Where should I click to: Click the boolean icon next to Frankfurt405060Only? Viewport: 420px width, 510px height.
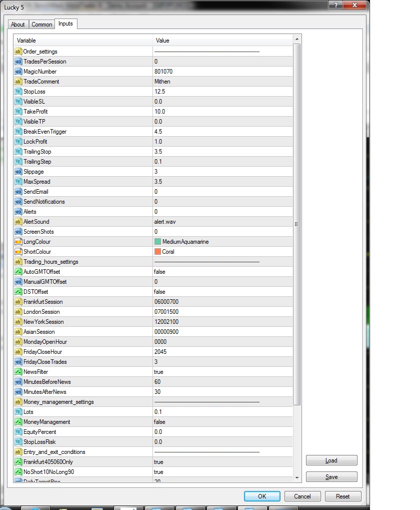[x=18, y=462]
